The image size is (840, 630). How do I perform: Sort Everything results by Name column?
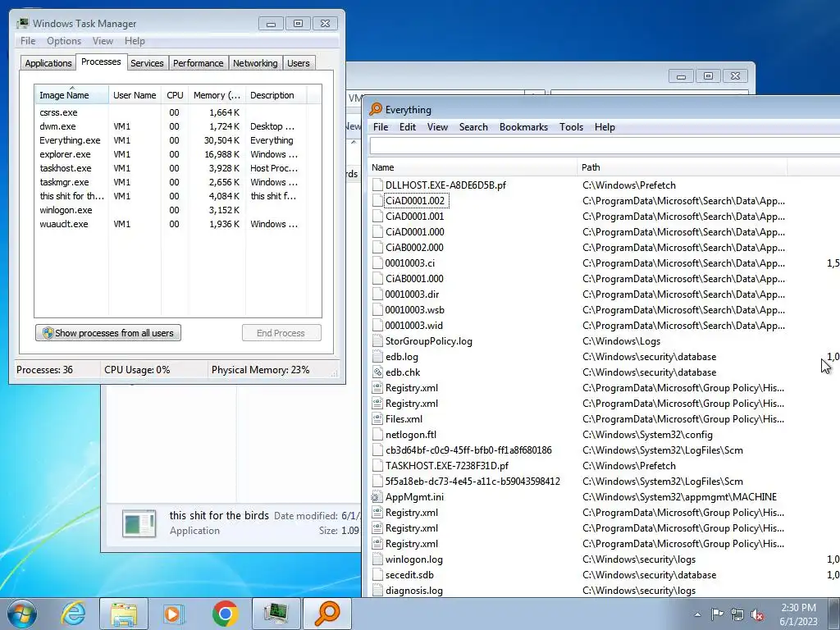472,167
